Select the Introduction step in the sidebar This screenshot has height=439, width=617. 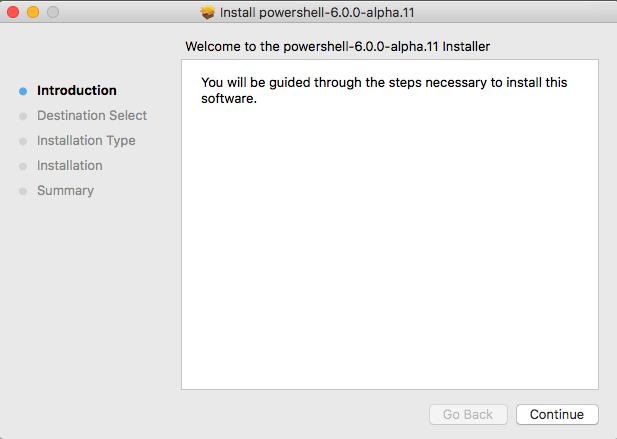click(x=76, y=91)
